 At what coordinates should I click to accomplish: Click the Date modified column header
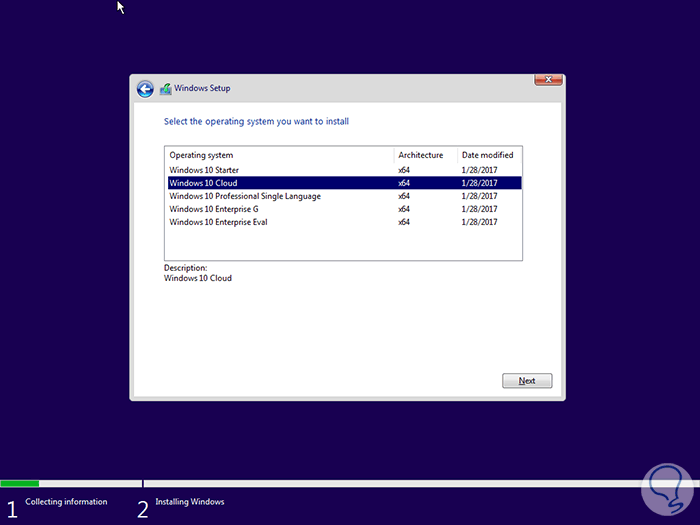pos(489,155)
